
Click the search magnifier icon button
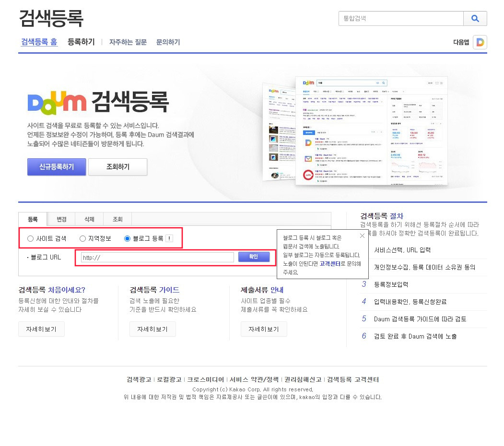[x=475, y=18]
